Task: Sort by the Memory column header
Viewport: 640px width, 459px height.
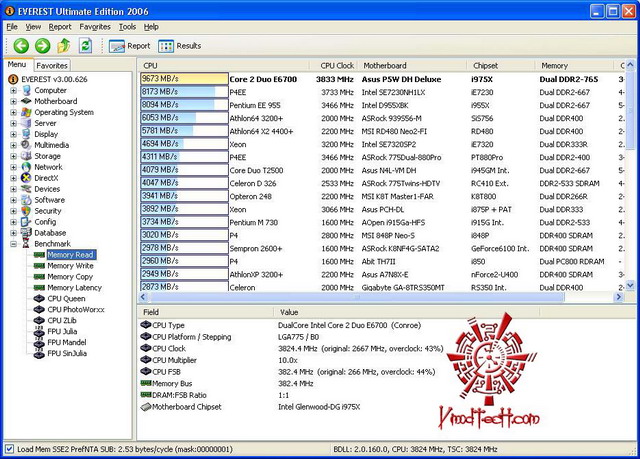Action: pos(574,66)
